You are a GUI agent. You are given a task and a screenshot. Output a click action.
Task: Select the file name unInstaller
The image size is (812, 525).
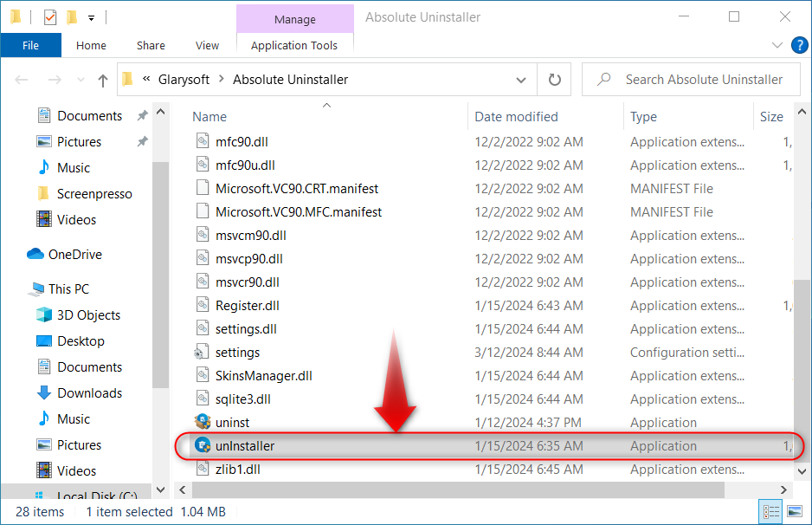tap(245, 445)
